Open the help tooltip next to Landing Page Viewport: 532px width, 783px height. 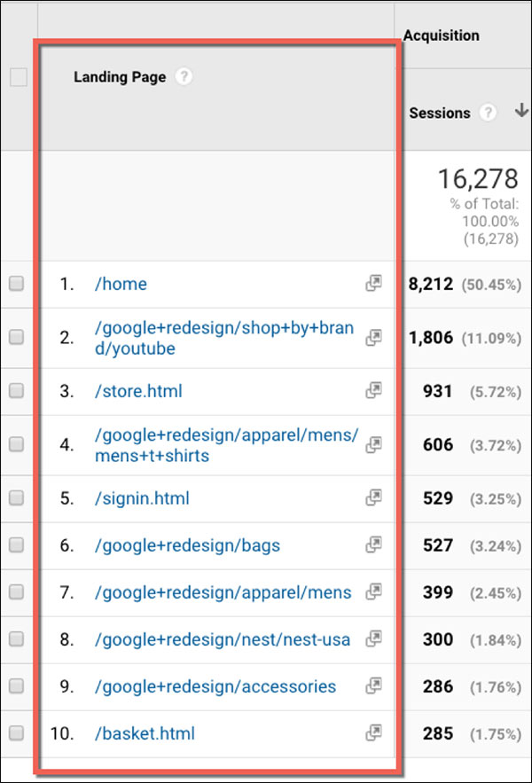(x=184, y=77)
